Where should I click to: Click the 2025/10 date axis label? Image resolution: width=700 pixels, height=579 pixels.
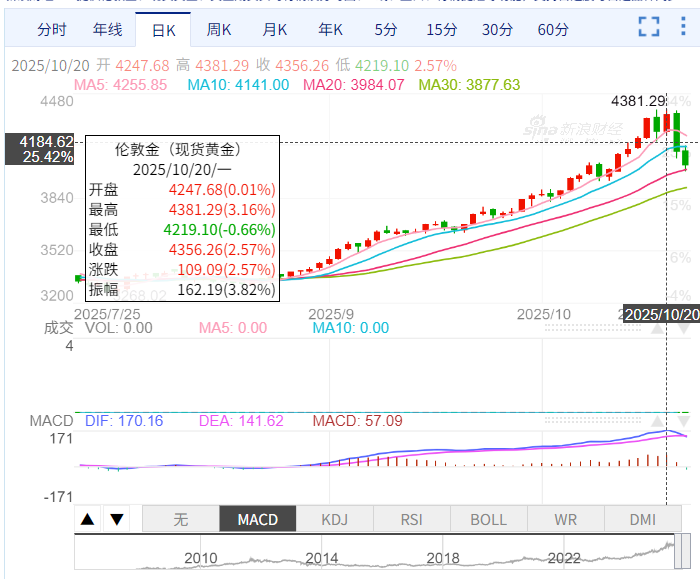543,314
